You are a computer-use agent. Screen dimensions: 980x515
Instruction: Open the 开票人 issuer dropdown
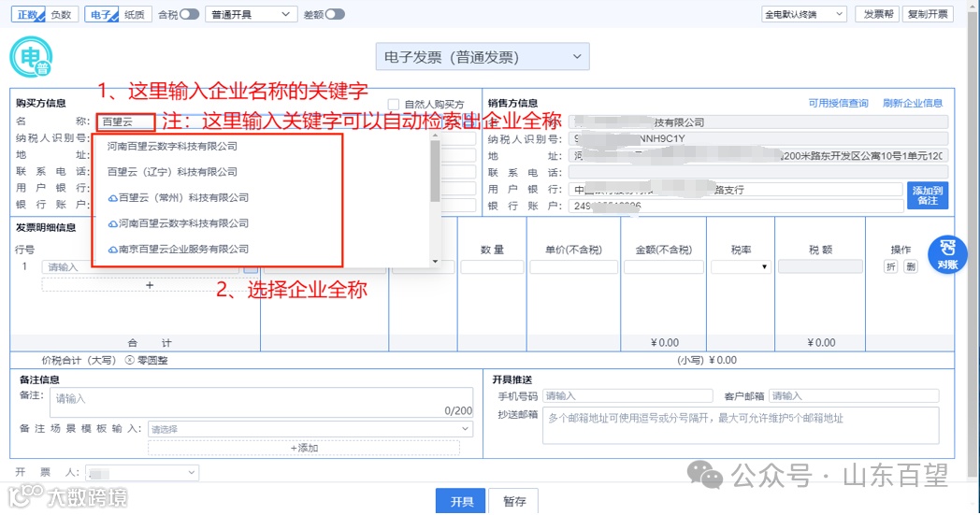pyautogui.click(x=142, y=473)
